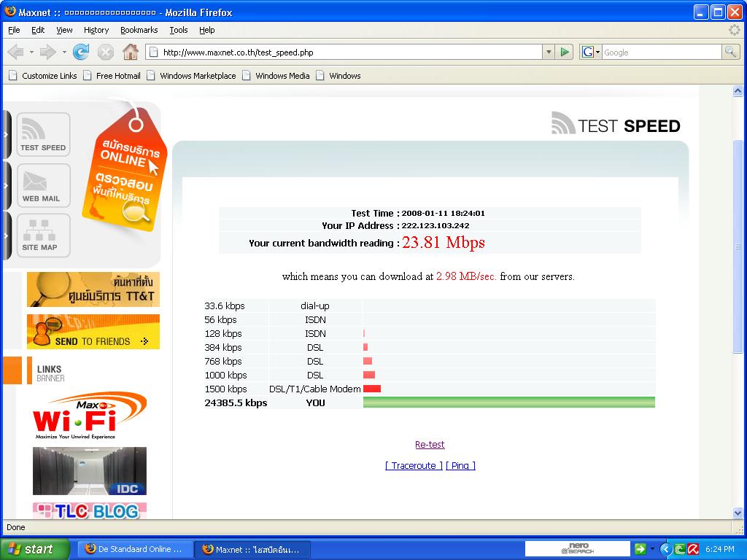Open the TEST SPEED sidebar button

43,134
